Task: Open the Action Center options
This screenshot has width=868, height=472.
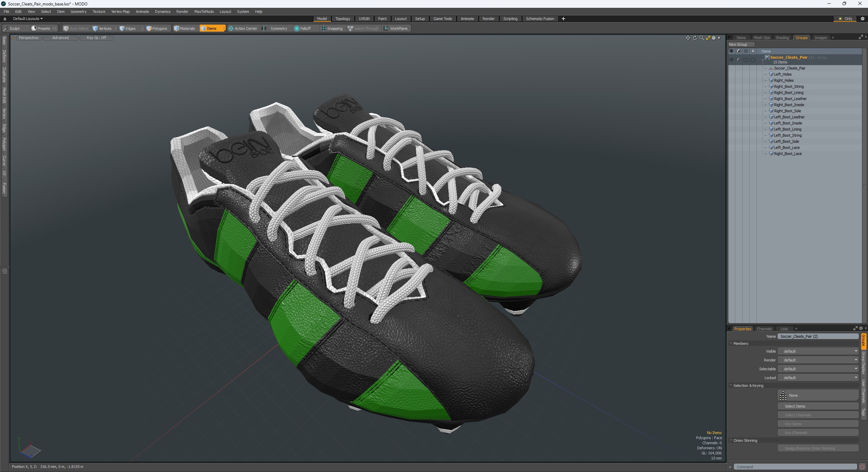Action: (243, 28)
